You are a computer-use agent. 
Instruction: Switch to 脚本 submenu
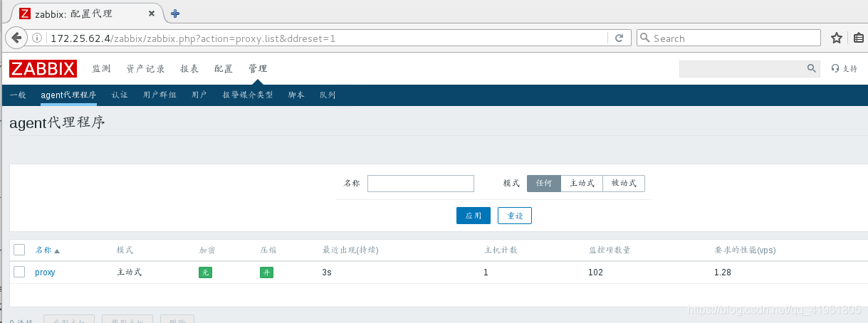click(x=296, y=95)
